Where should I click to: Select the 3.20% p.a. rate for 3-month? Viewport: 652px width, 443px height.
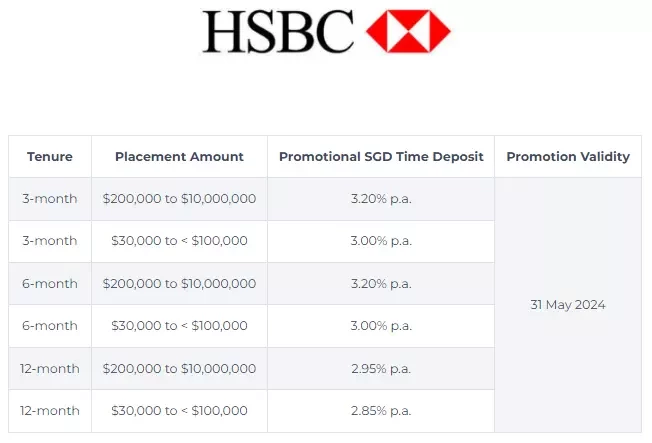(381, 199)
